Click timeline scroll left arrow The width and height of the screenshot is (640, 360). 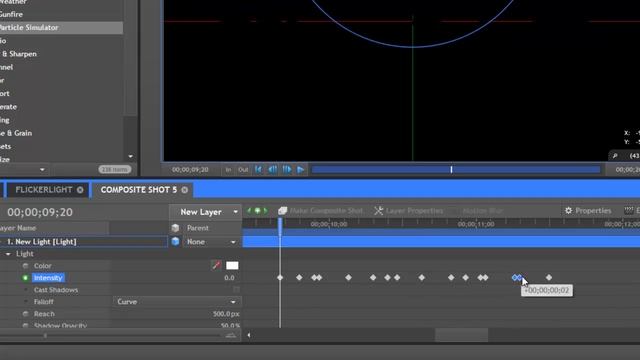(249, 336)
